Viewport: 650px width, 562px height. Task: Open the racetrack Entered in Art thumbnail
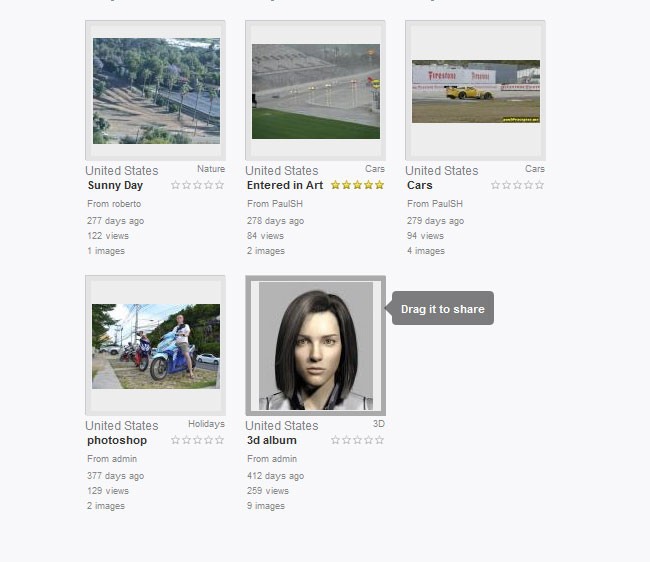pos(316,92)
